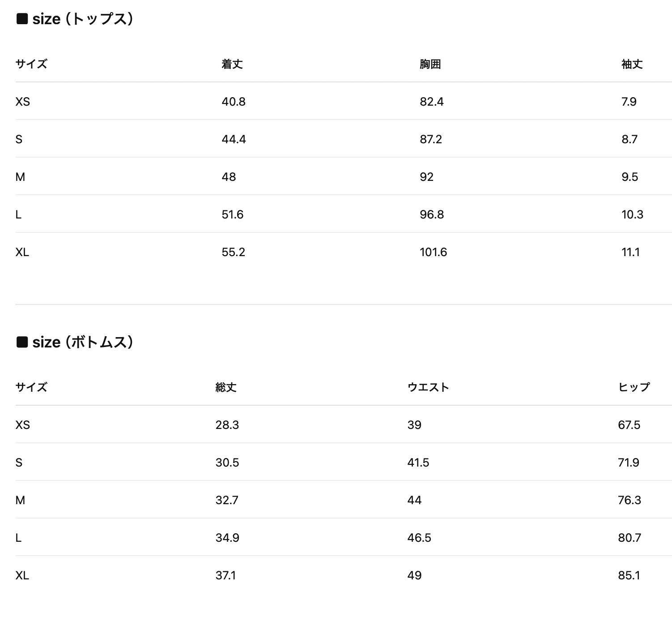Click the black square before size (ボトムス)
The image size is (672, 617).
[x=22, y=342]
